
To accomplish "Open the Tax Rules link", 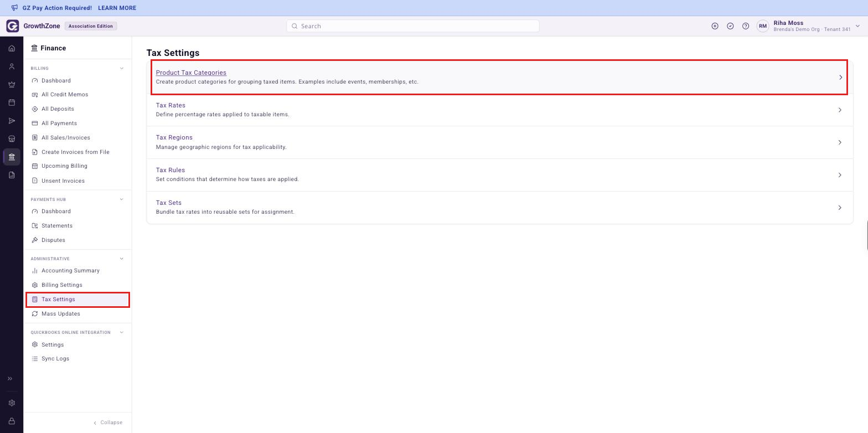I will point(170,170).
